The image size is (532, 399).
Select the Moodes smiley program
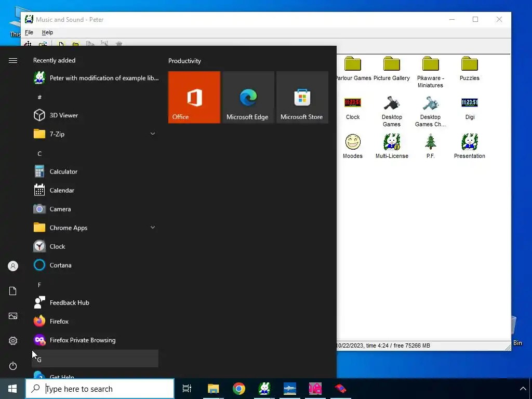tap(353, 147)
